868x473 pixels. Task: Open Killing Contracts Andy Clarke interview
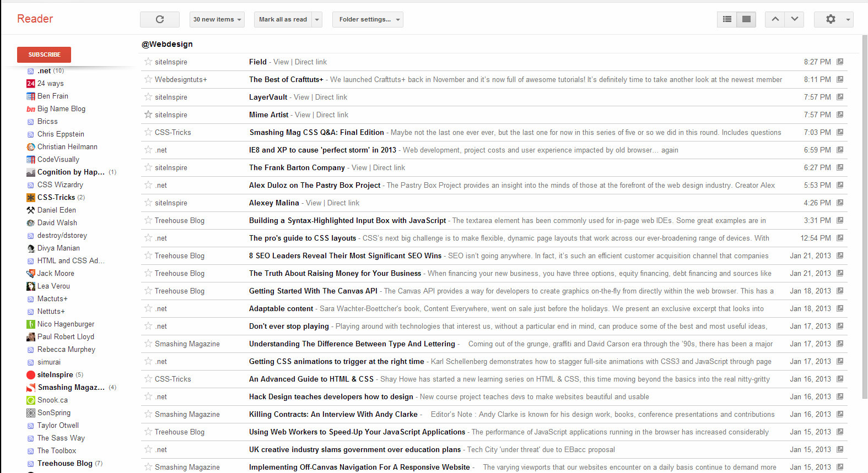(333, 414)
